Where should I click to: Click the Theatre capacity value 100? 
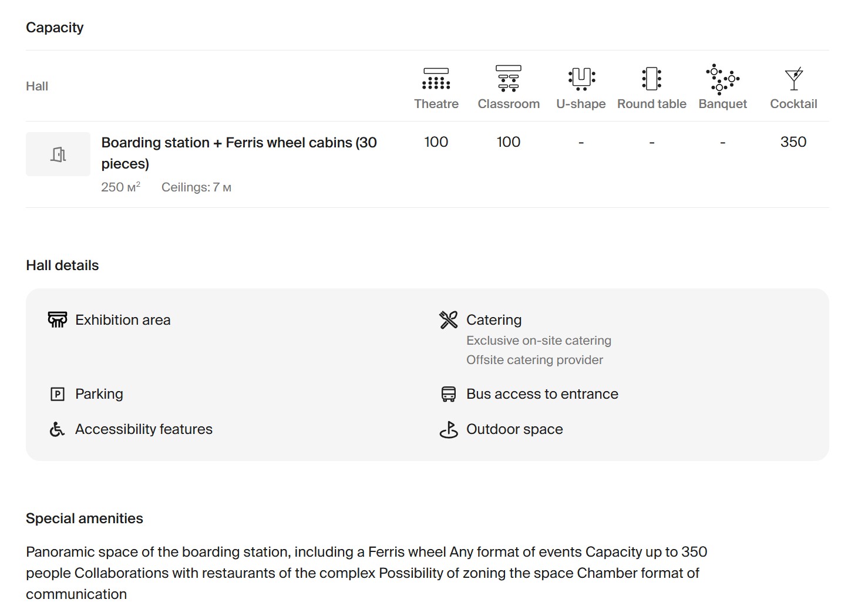point(436,142)
